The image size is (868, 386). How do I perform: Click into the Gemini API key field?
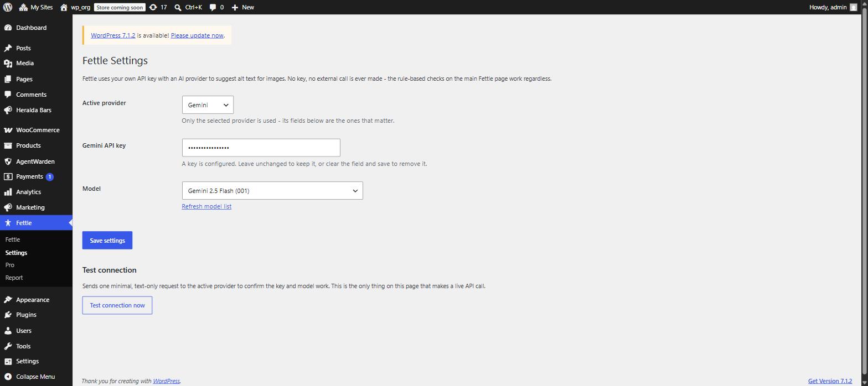coord(261,148)
